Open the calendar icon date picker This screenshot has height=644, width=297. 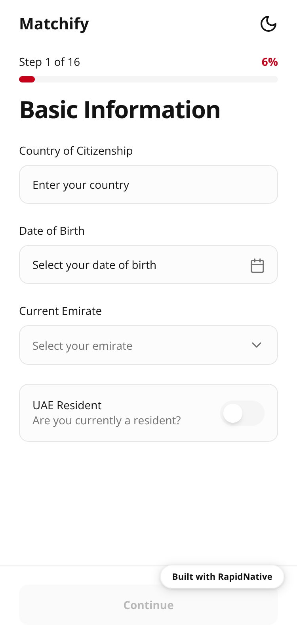pyautogui.click(x=257, y=265)
